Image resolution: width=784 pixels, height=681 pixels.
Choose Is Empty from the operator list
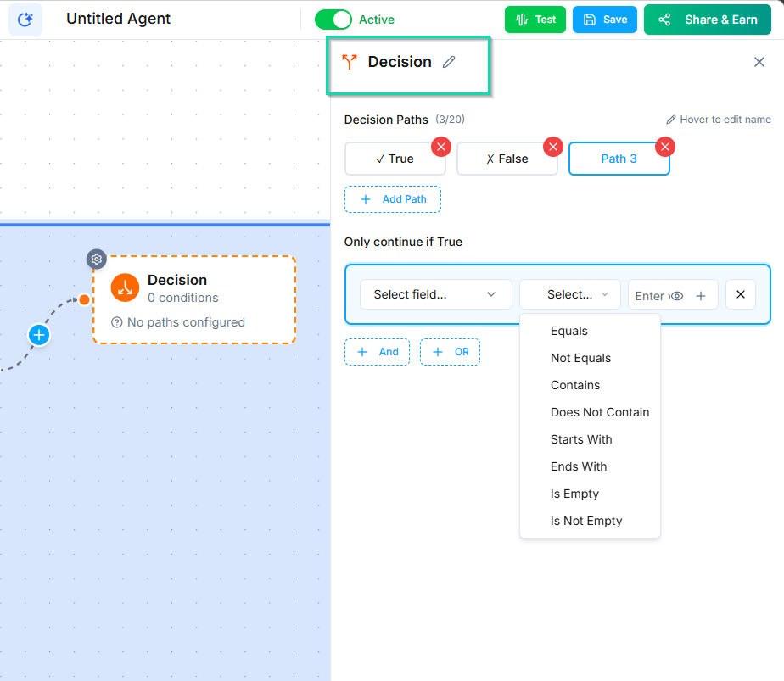(x=574, y=494)
